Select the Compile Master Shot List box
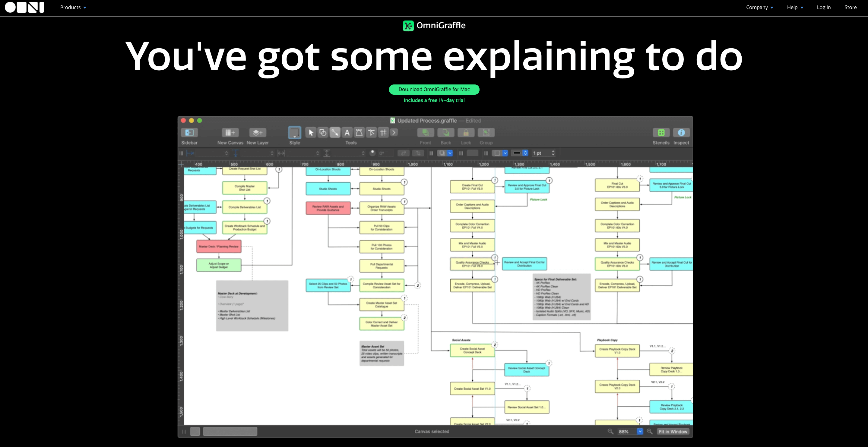This screenshot has height=447, width=868. click(x=245, y=188)
